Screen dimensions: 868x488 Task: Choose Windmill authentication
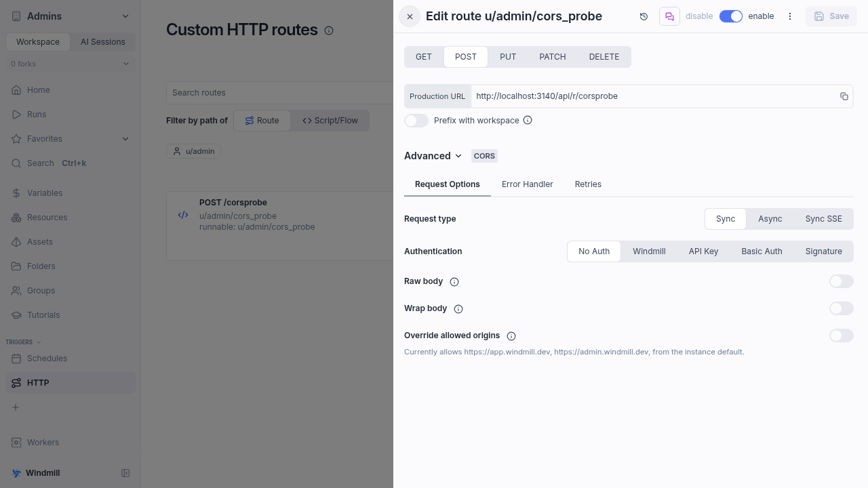[649, 251]
